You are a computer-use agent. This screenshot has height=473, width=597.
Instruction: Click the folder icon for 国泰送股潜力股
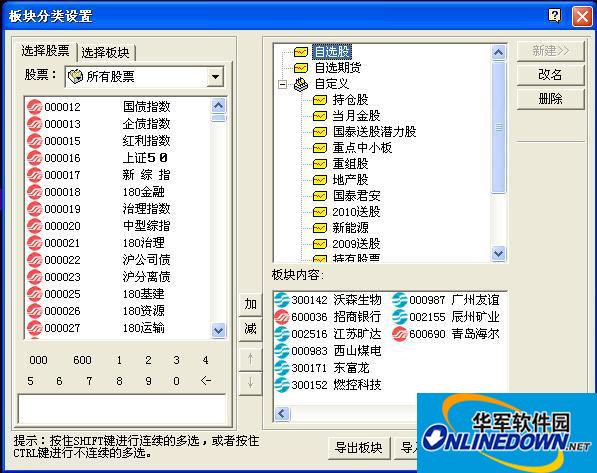(320, 132)
